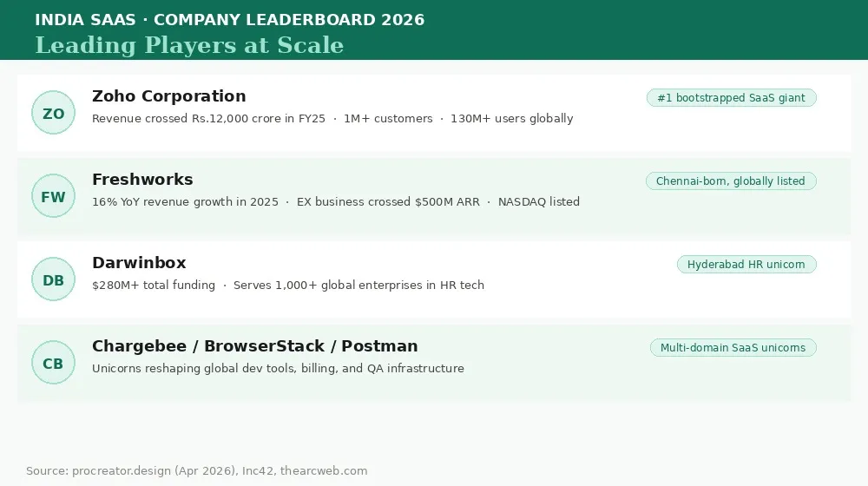
Task: Click the 'Chennai-born, globally listed' tag
Action: 731,181
